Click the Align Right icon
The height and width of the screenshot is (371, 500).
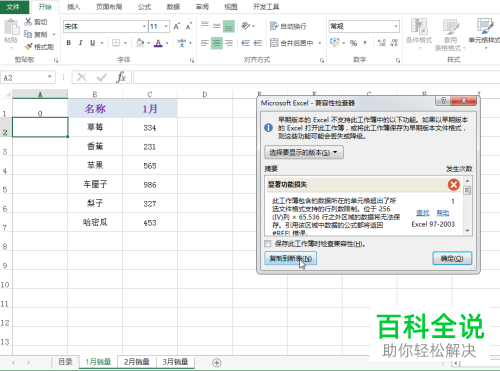[229, 43]
